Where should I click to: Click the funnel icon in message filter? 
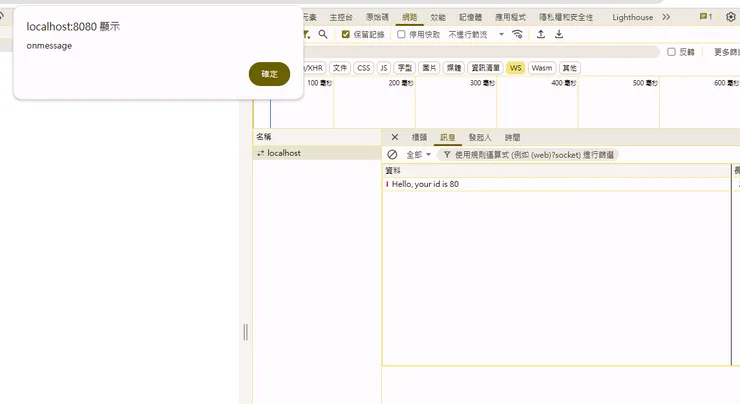(x=446, y=155)
